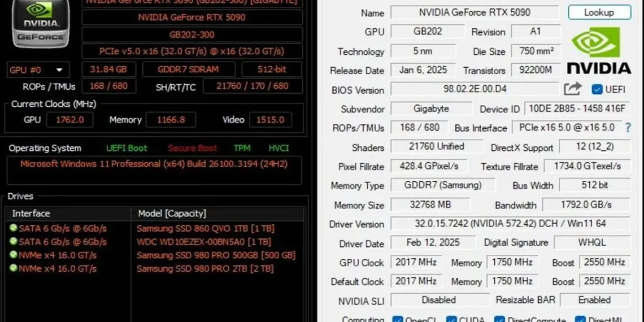644x322 pixels.
Task: Click the UEFI Boot status label
Action: pos(127,148)
